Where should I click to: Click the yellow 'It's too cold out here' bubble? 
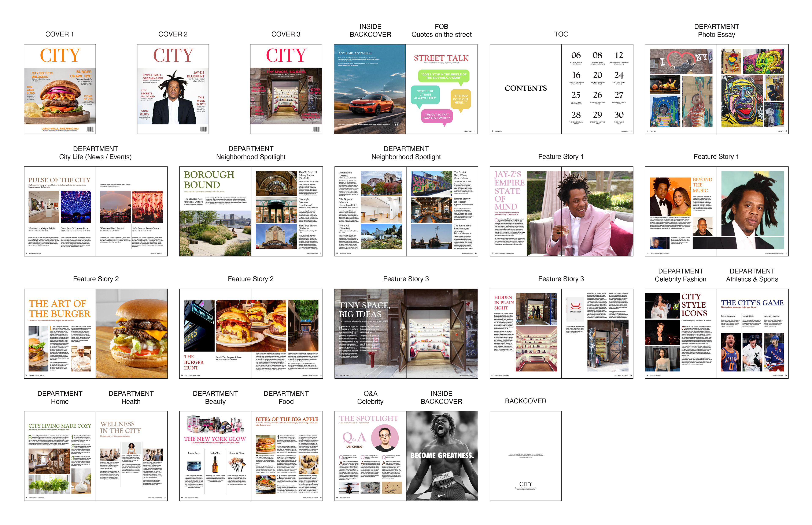click(x=461, y=99)
